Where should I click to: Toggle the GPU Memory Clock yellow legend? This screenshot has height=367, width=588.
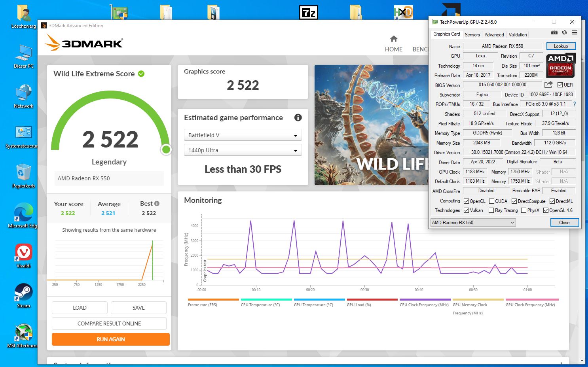click(x=478, y=306)
